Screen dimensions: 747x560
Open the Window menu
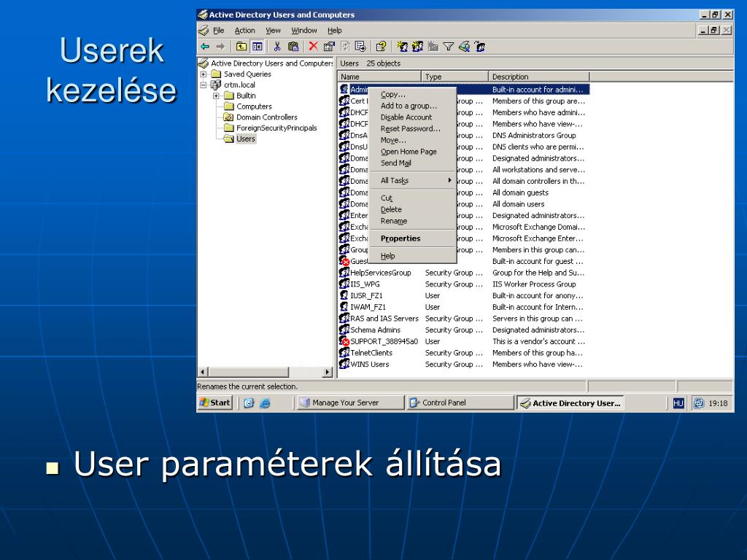click(304, 31)
